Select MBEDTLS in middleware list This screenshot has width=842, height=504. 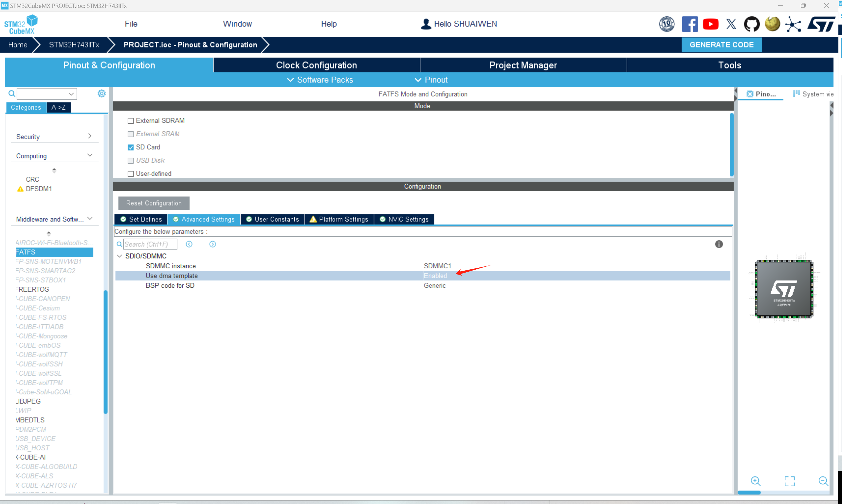30,420
